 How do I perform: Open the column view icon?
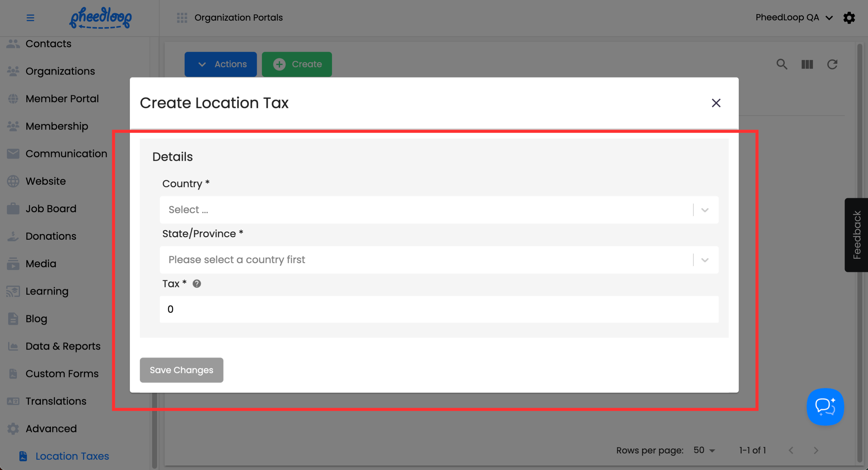click(x=807, y=64)
